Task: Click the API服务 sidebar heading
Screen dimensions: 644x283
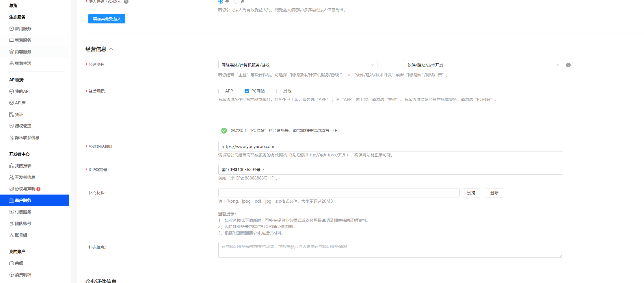Action: coord(16,80)
